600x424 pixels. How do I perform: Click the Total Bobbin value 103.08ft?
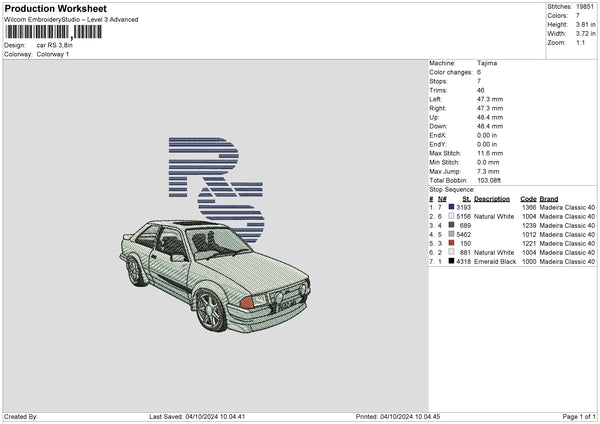(x=489, y=181)
